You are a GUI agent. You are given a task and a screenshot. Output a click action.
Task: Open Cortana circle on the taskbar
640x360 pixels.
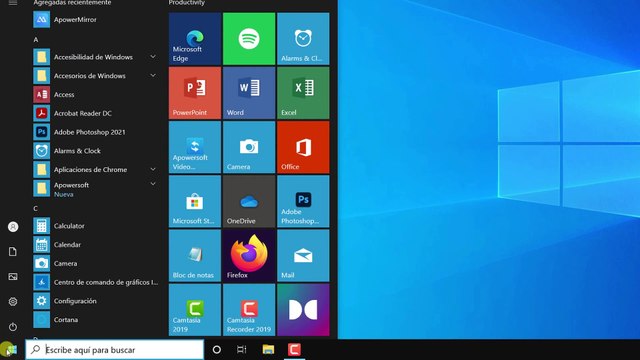click(217, 350)
